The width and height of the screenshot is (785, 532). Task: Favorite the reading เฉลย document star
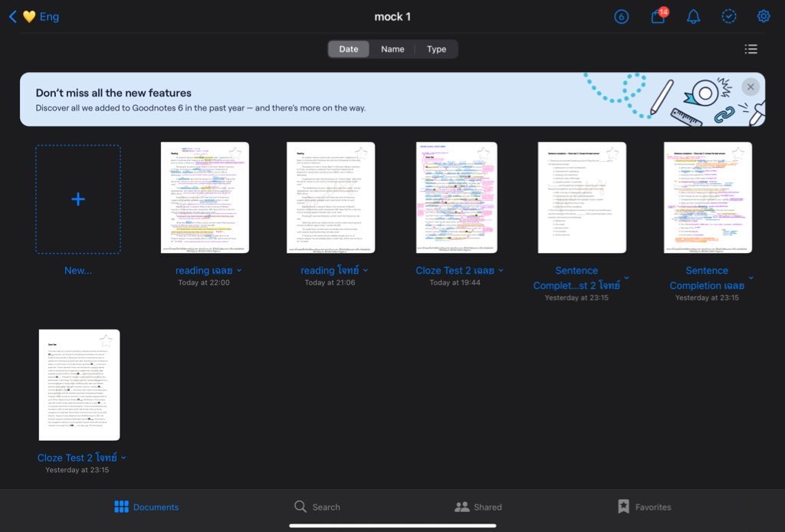[235, 153]
